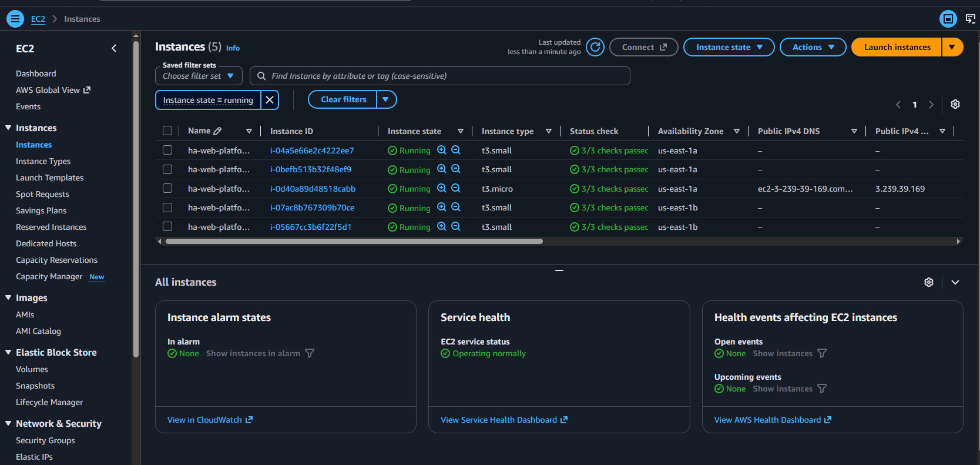Collapse the All instances panel chevron

[x=955, y=282]
